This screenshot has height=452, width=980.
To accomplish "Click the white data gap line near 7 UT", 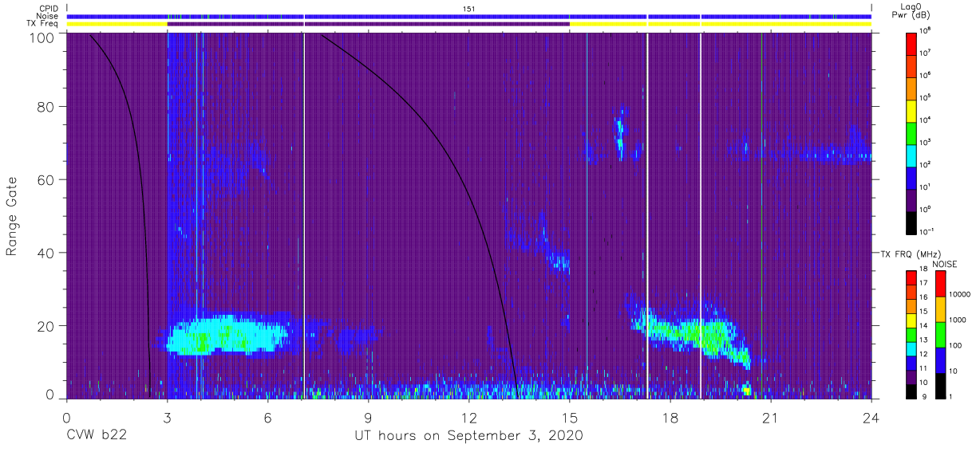I will point(304,215).
